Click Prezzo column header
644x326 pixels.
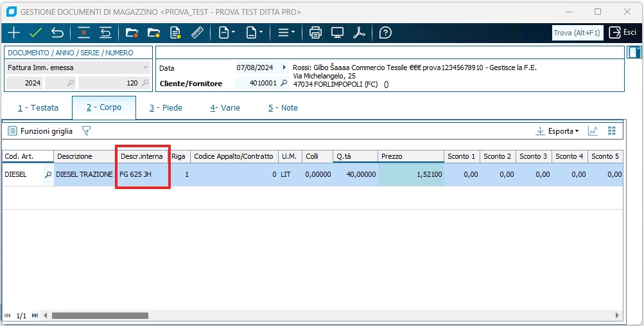(x=411, y=156)
